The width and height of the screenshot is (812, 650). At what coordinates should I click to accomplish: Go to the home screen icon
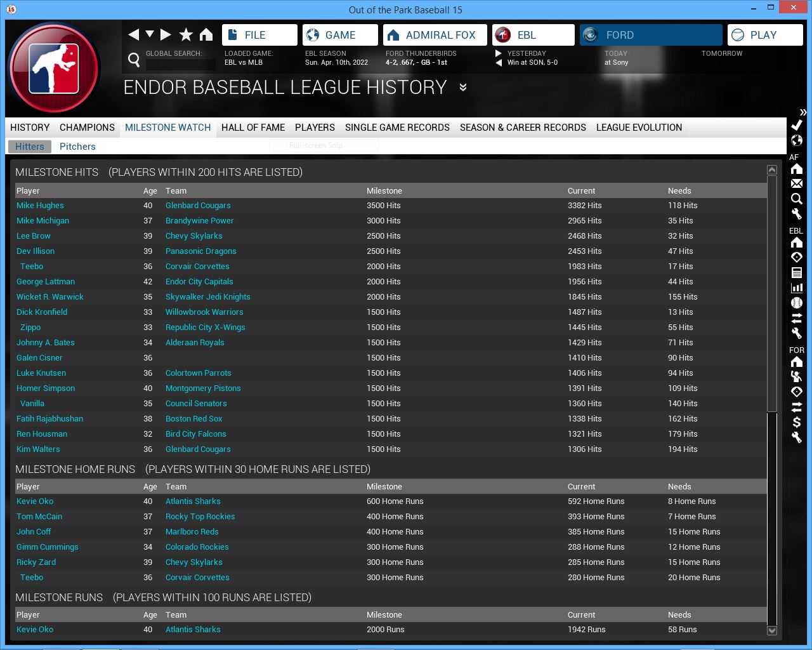(206, 35)
